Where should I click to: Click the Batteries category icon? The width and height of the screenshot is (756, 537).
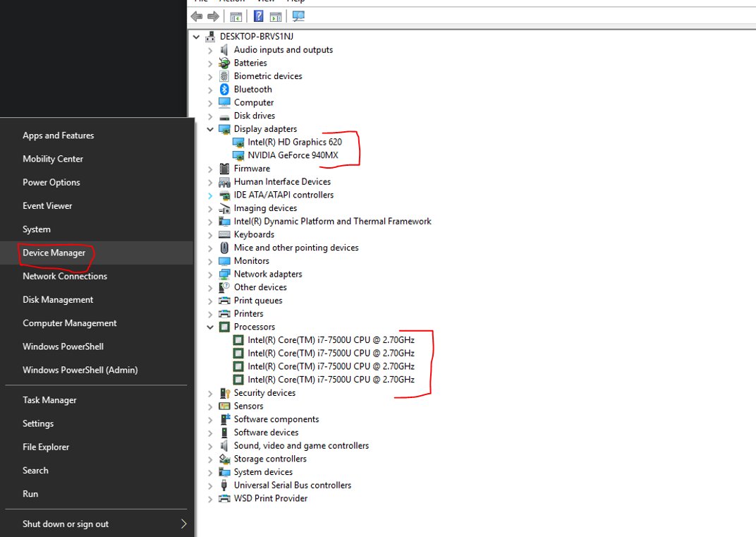224,63
